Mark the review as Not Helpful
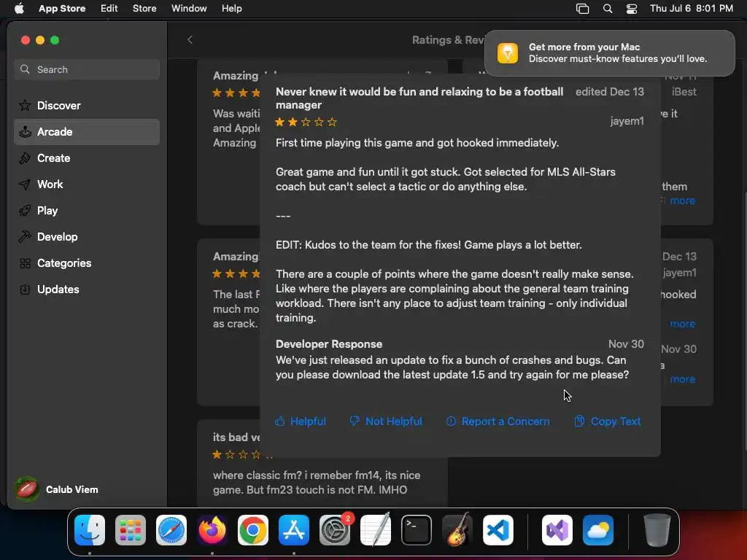 pyautogui.click(x=386, y=421)
